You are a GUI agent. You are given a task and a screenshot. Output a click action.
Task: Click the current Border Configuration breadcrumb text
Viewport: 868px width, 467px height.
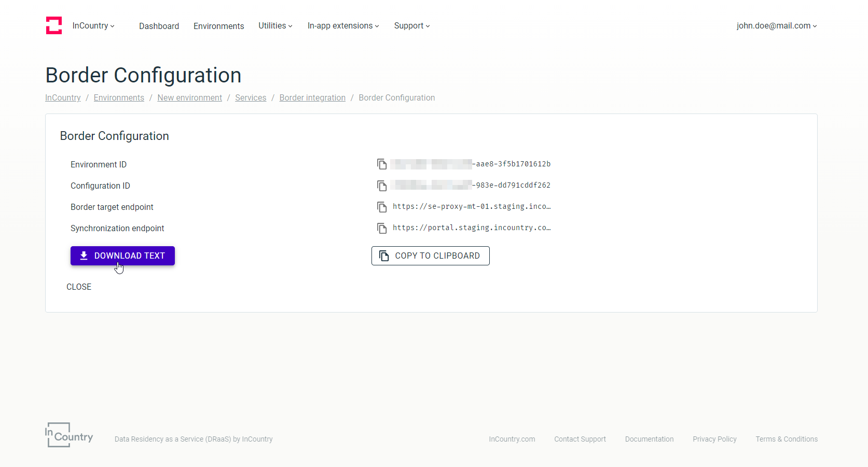coord(397,98)
